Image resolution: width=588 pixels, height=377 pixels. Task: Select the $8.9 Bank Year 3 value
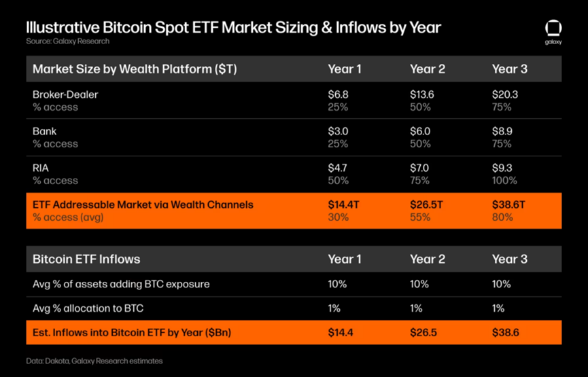[502, 131]
